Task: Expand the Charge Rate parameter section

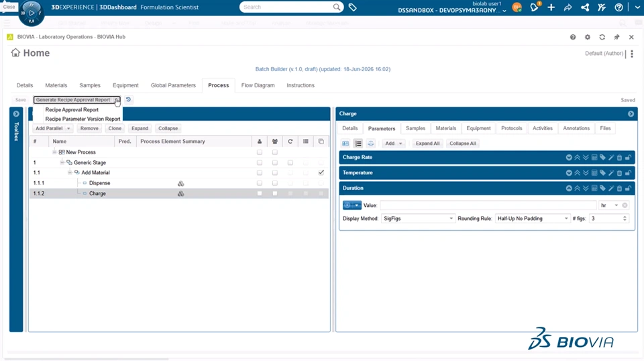Action: (x=568, y=157)
